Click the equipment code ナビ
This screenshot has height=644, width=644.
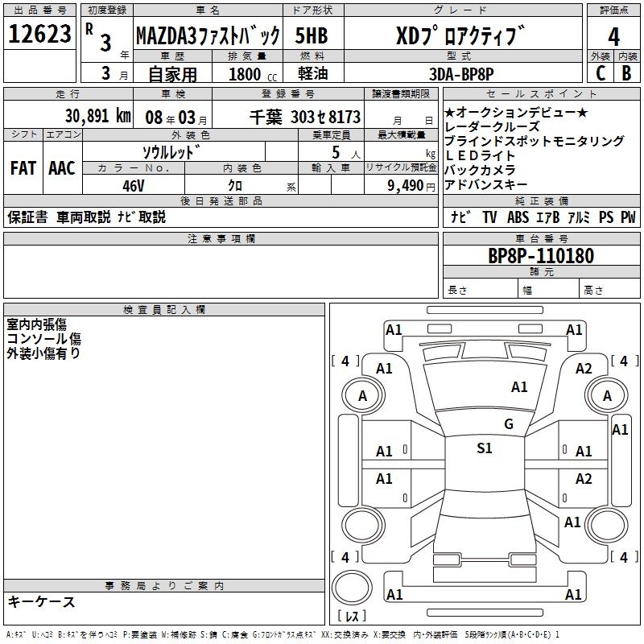460,217
